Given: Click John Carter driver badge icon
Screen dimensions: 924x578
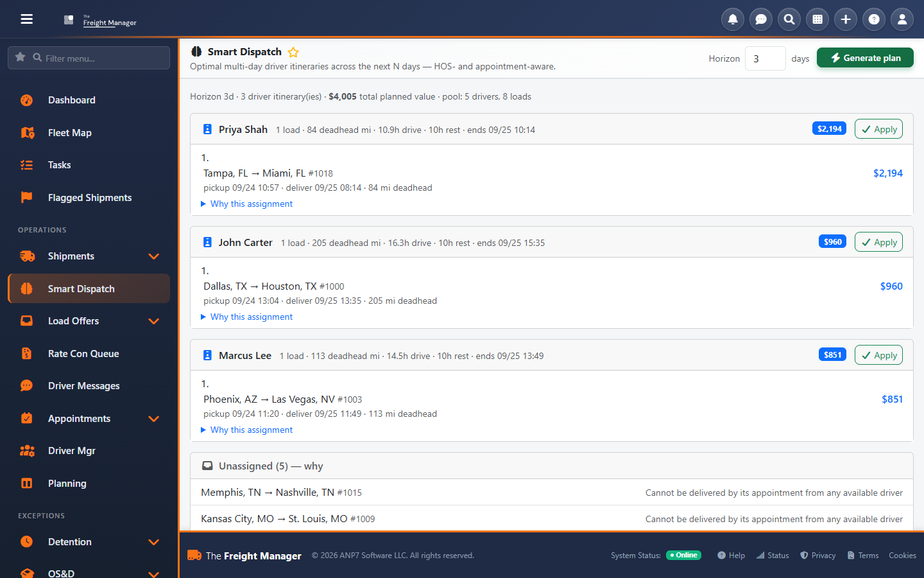Looking at the screenshot, I should click(x=207, y=242).
